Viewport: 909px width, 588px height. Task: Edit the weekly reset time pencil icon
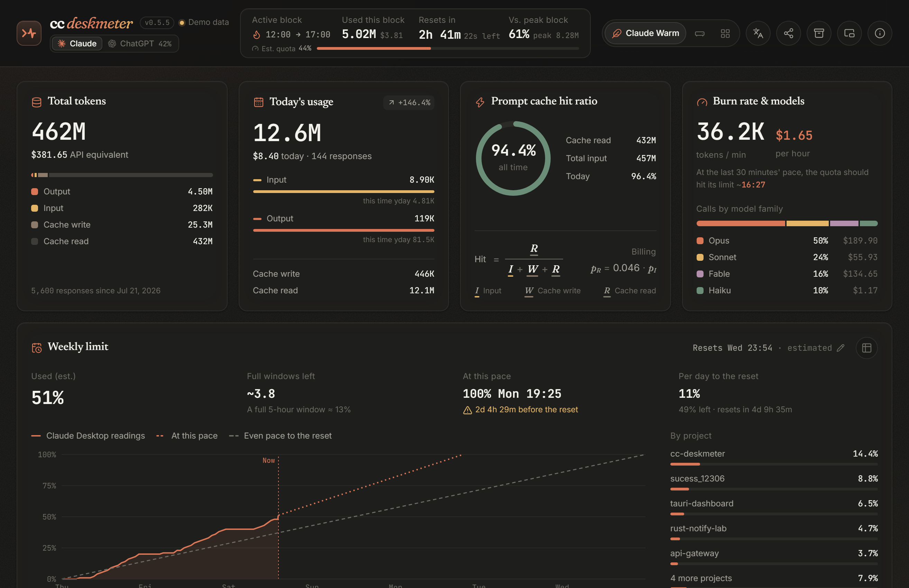[841, 348]
